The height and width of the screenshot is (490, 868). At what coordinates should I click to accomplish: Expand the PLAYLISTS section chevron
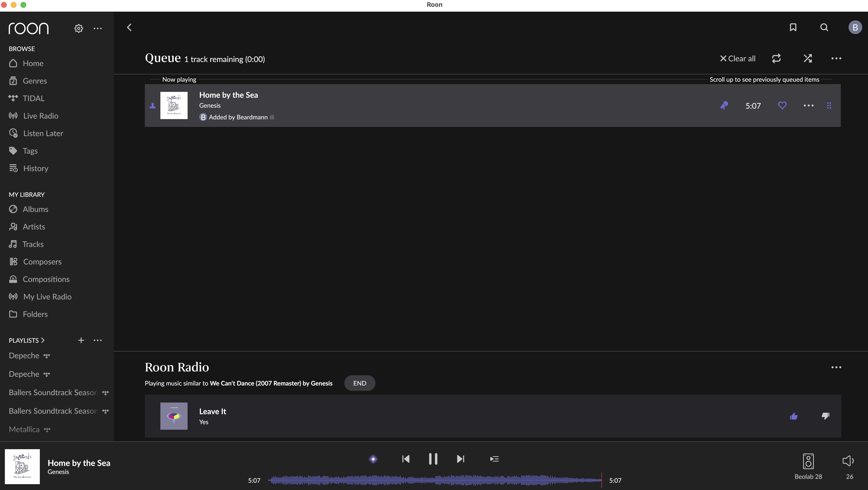(x=43, y=340)
